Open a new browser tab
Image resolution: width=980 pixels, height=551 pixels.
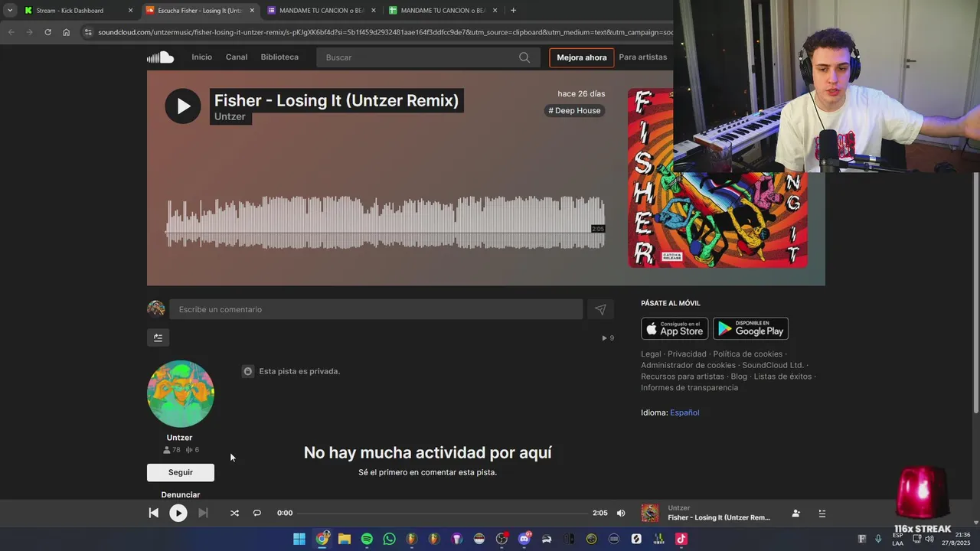(x=513, y=11)
